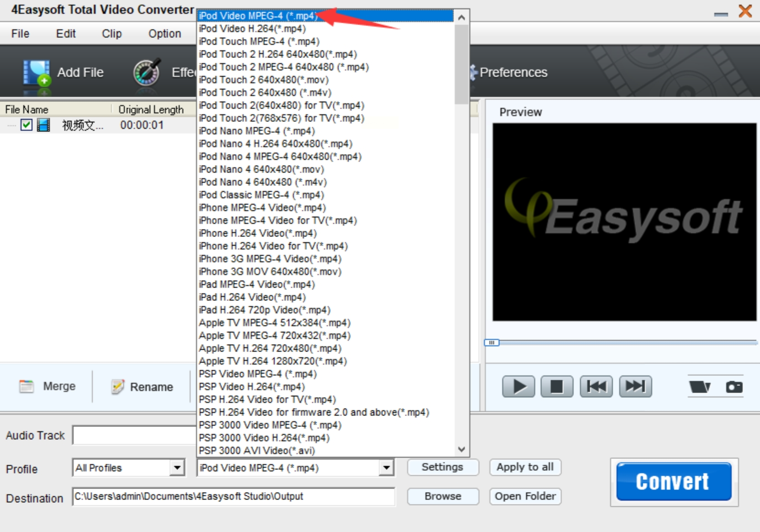Pick iPod Classic MPEG-4 (*.mp4)
The image size is (760, 532).
pyautogui.click(x=325, y=195)
